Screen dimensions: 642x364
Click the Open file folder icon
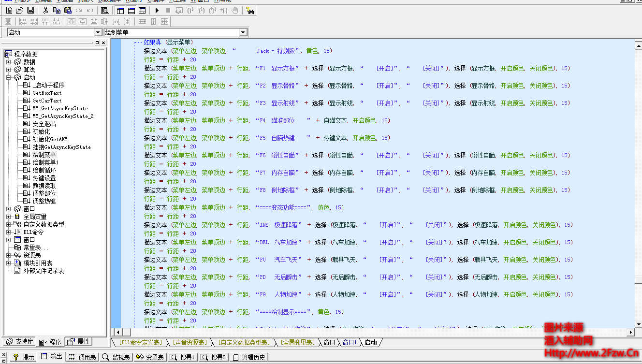[x=20, y=10]
